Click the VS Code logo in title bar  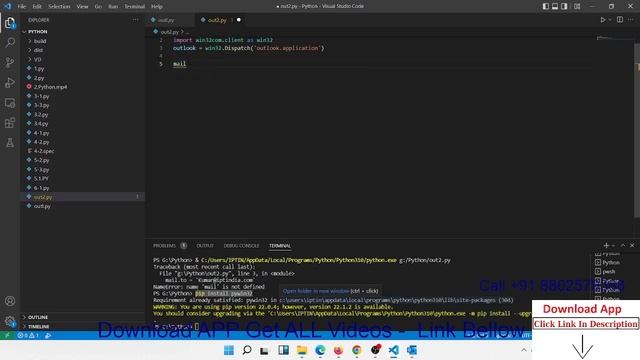[8, 6]
